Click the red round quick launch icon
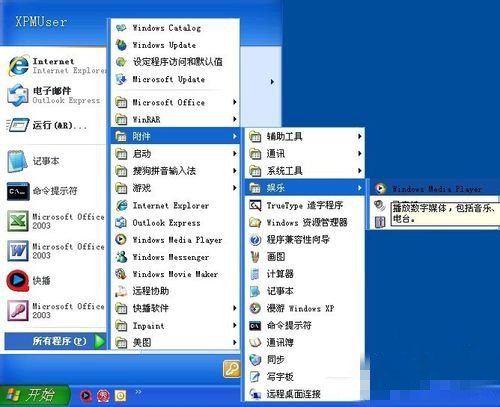500x407 pixels. [103, 396]
